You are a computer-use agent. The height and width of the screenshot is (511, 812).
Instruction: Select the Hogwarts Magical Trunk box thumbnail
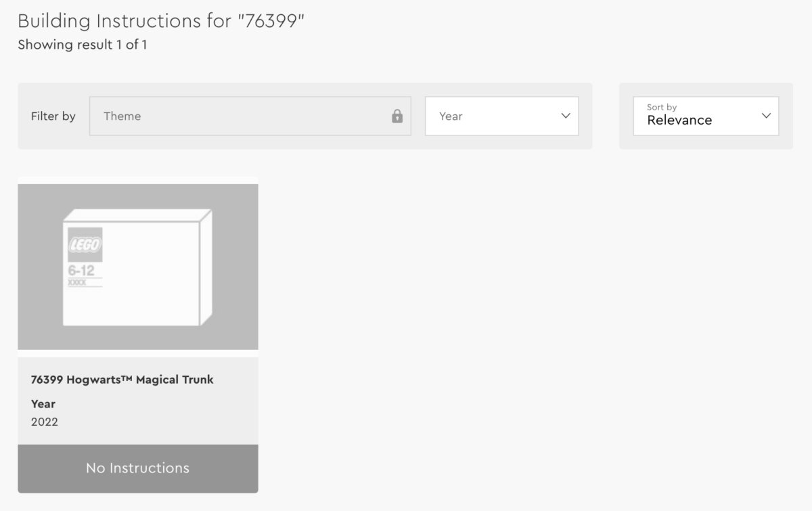coord(138,267)
